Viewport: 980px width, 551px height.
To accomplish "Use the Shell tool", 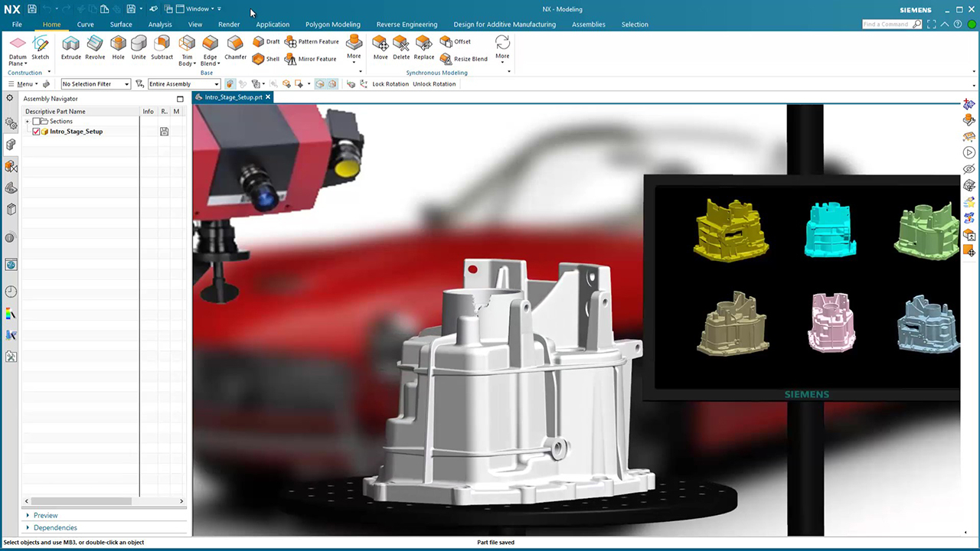I will (x=266, y=59).
